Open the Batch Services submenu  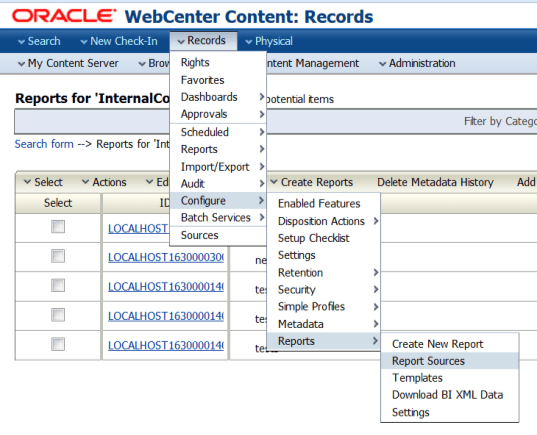click(x=218, y=218)
